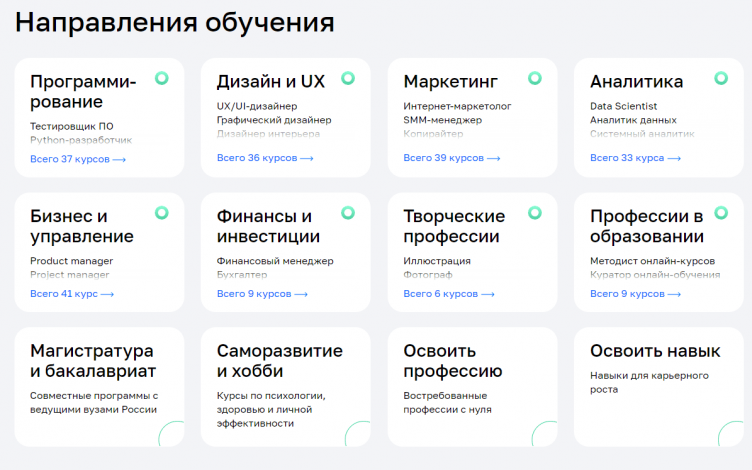The width and height of the screenshot is (752, 470).
Task: Select the 'Бизнес и управление' heading
Action: pos(82,226)
